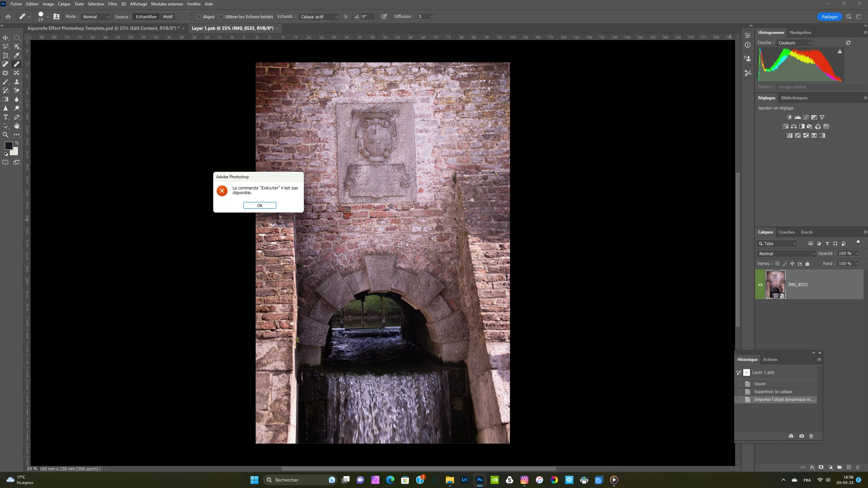868x488 pixels.
Task: Select the Hand tool
Action: click(17, 126)
